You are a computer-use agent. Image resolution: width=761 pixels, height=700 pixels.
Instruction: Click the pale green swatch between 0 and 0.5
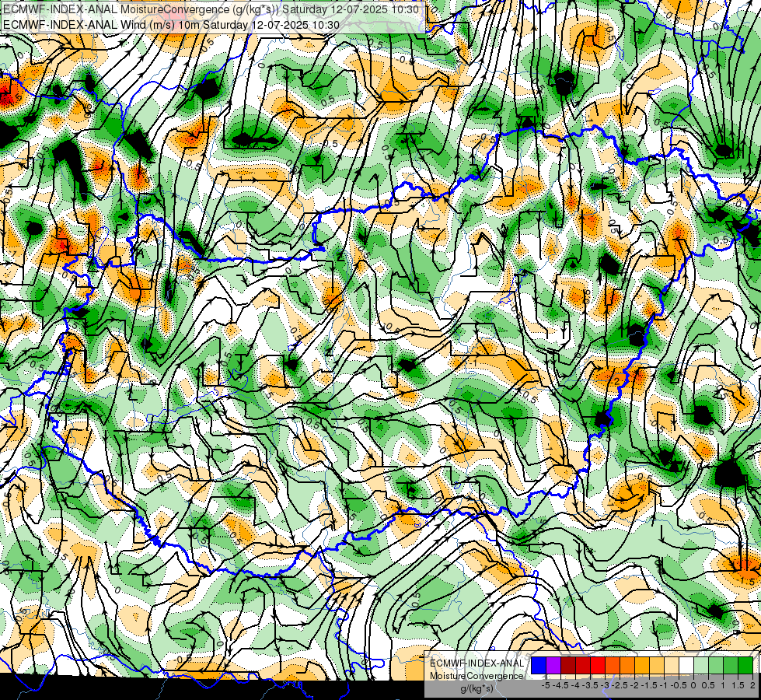[701, 665]
